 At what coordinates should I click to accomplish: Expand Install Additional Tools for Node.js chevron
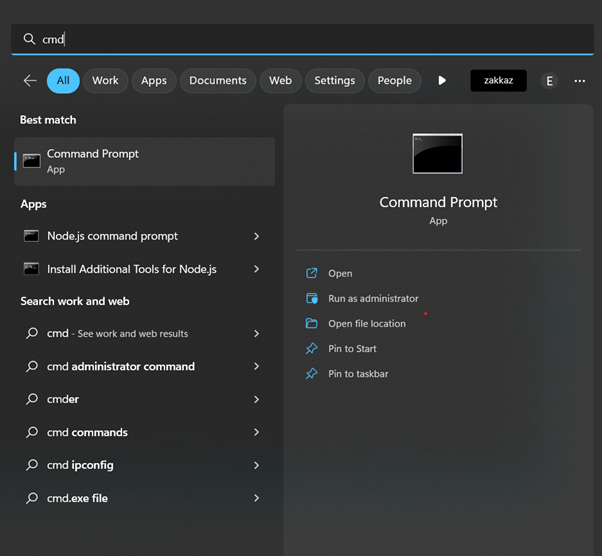coord(257,269)
